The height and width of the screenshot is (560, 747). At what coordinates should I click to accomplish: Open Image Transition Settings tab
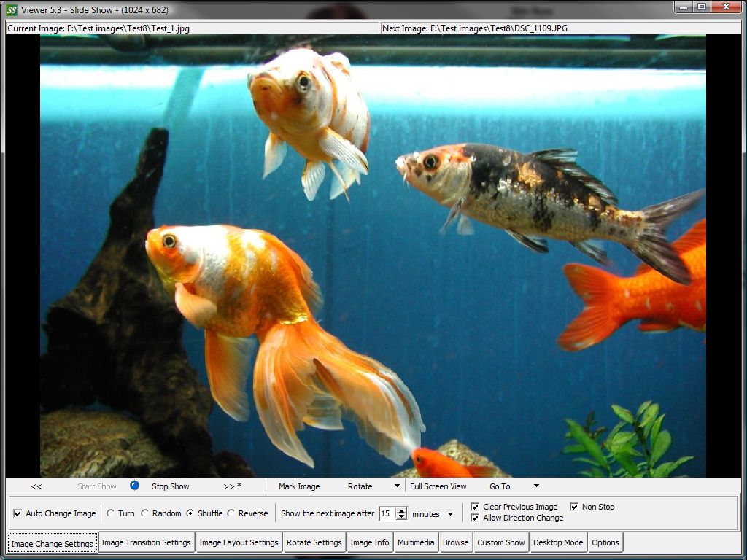(146, 542)
